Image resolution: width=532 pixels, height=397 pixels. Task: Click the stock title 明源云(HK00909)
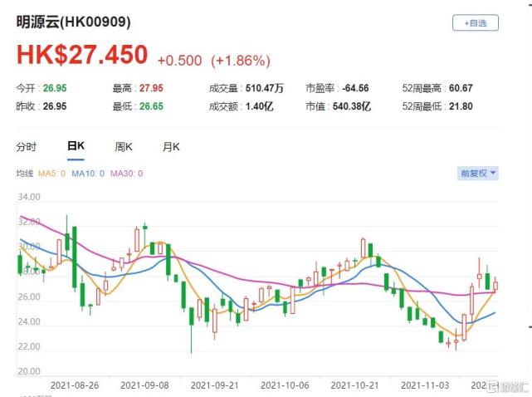73,22
